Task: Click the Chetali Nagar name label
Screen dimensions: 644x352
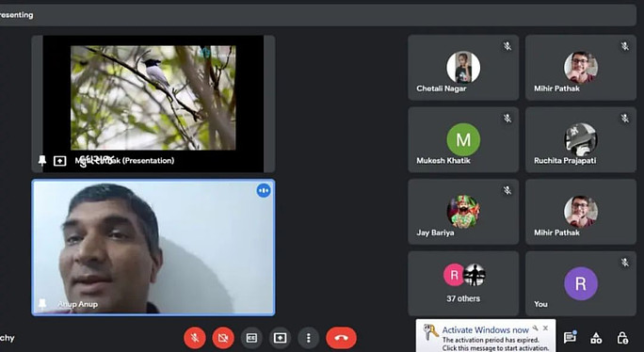Action: (442, 88)
